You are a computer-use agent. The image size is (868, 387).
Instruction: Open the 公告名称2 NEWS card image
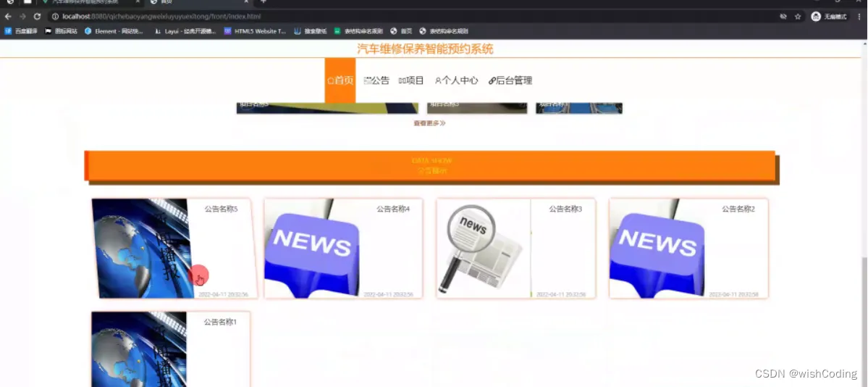click(657, 249)
